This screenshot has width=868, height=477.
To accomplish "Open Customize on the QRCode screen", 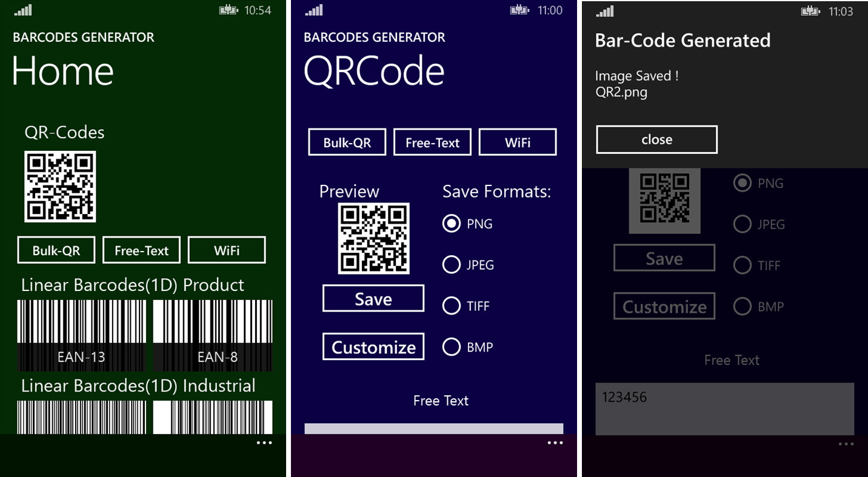I will pyautogui.click(x=373, y=347).
